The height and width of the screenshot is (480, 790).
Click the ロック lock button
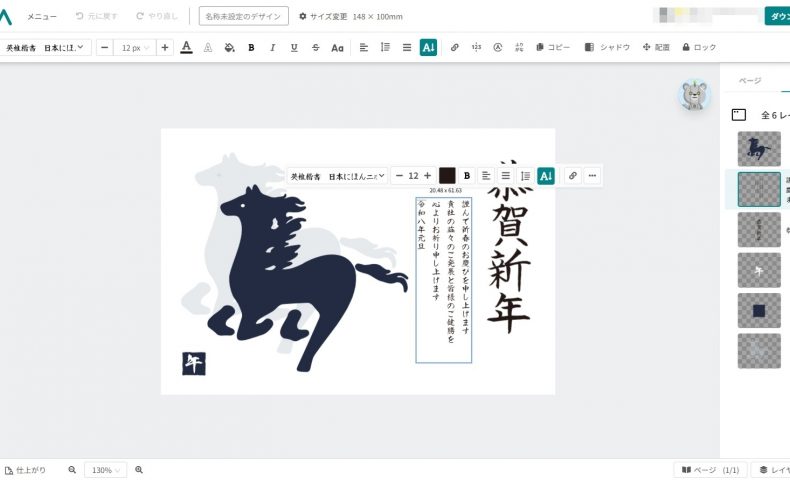click(699, 47)
